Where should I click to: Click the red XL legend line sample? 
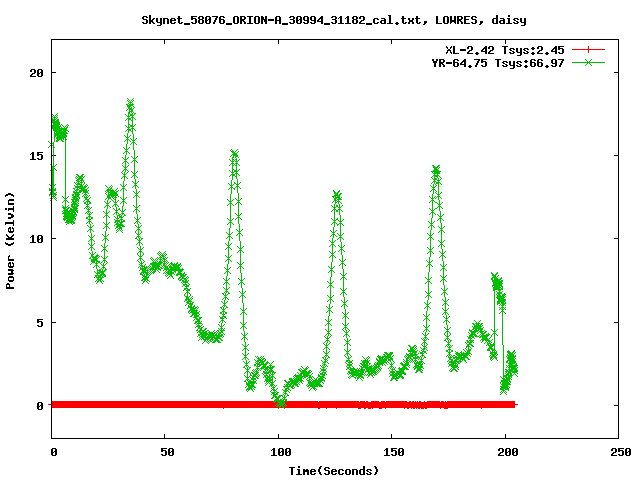(588, 50)
